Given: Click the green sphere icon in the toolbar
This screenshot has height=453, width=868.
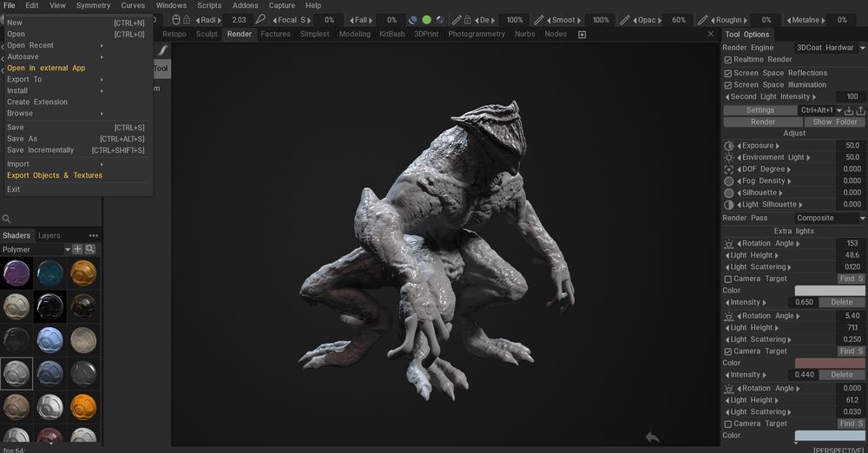Looking at the screenshot, I should pos(426,20).
